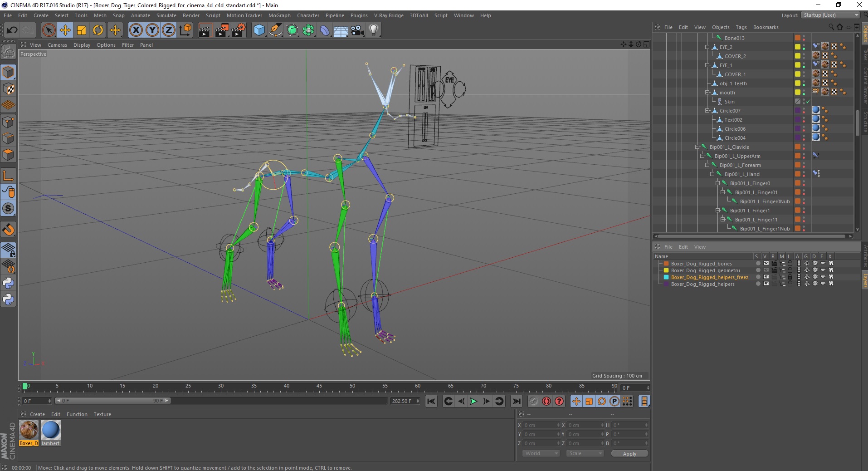This screenshot has width=868, height=471.
Task: Open Object Manager Bookmarks
Action: click(766, 27)
